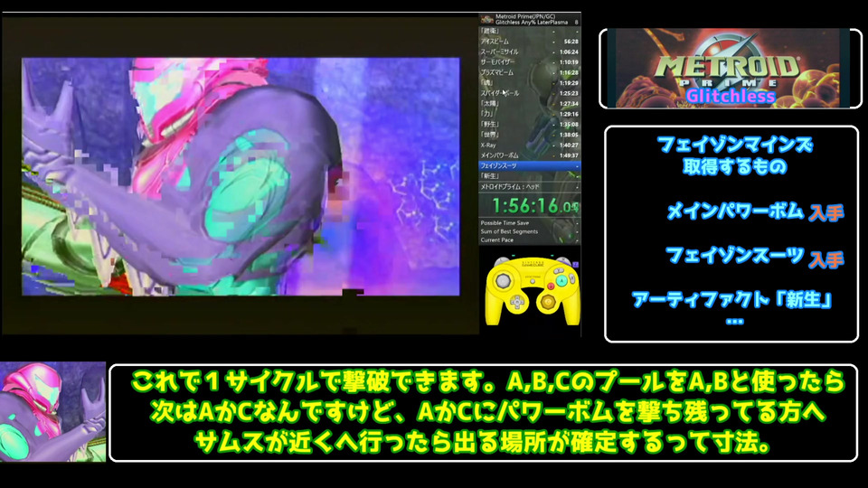Select the X-Ray split row

[x=529, y=145]
